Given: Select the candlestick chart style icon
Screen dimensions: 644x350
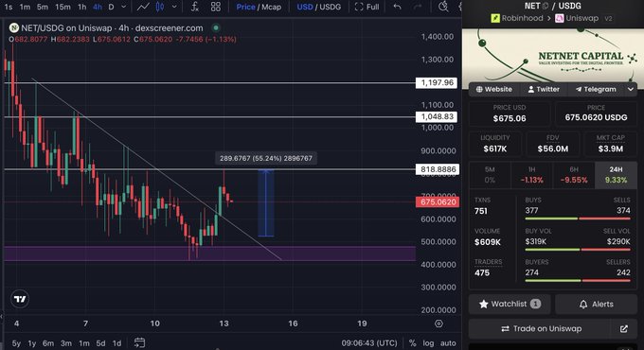Looking at the screenshot, I should click(160, 7).
